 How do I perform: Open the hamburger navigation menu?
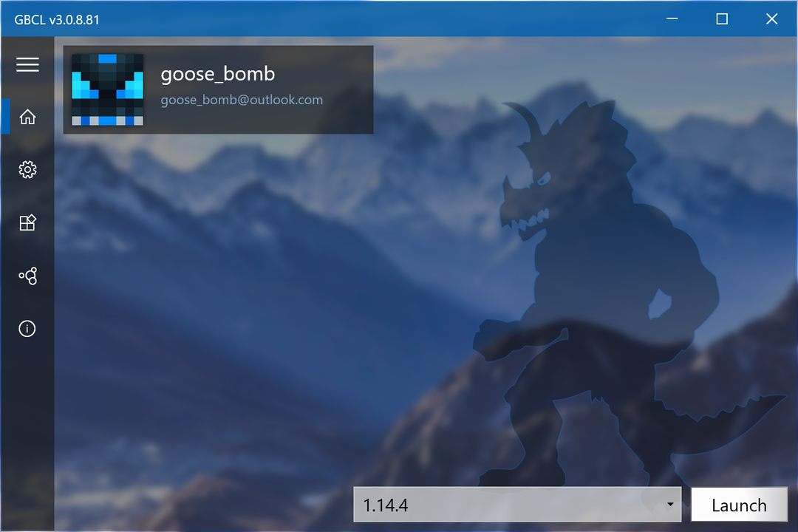tap(27, 65)
